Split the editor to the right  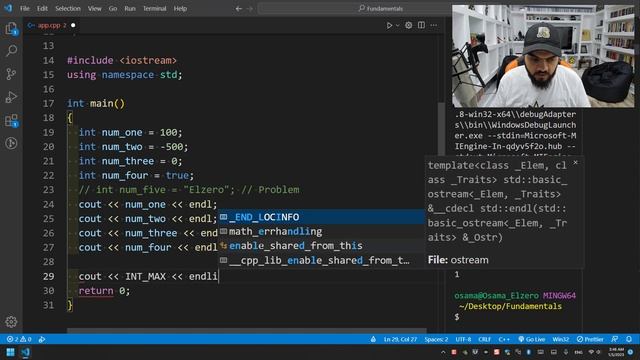tap(421, 25)
